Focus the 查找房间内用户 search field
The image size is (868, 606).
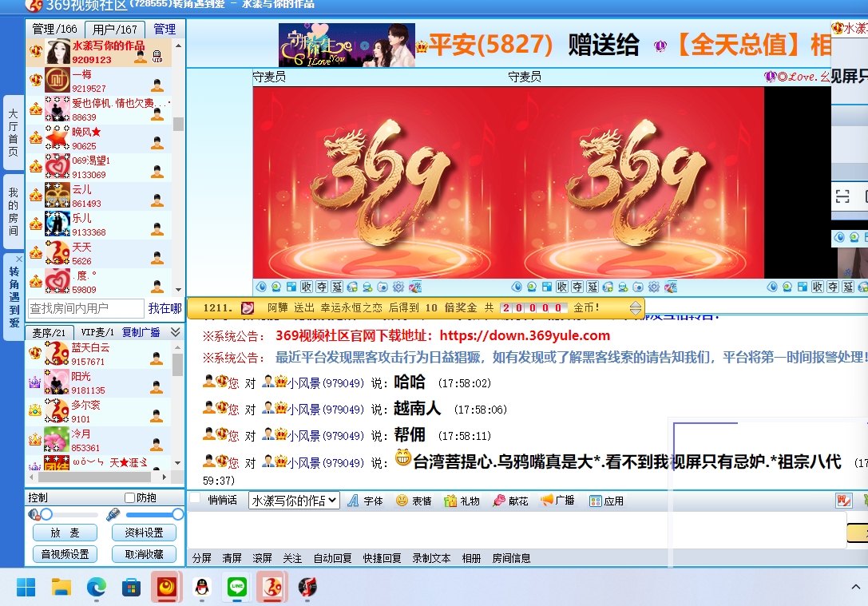[x=85, y=308]
